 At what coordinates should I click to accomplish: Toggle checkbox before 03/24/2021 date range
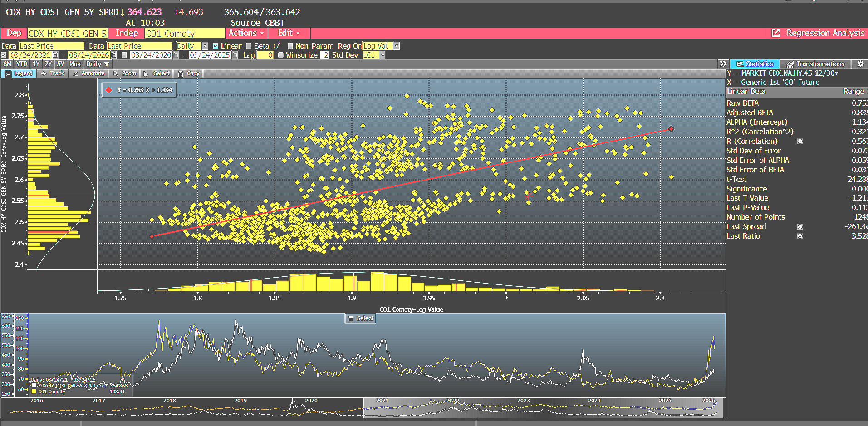point(4,55)
